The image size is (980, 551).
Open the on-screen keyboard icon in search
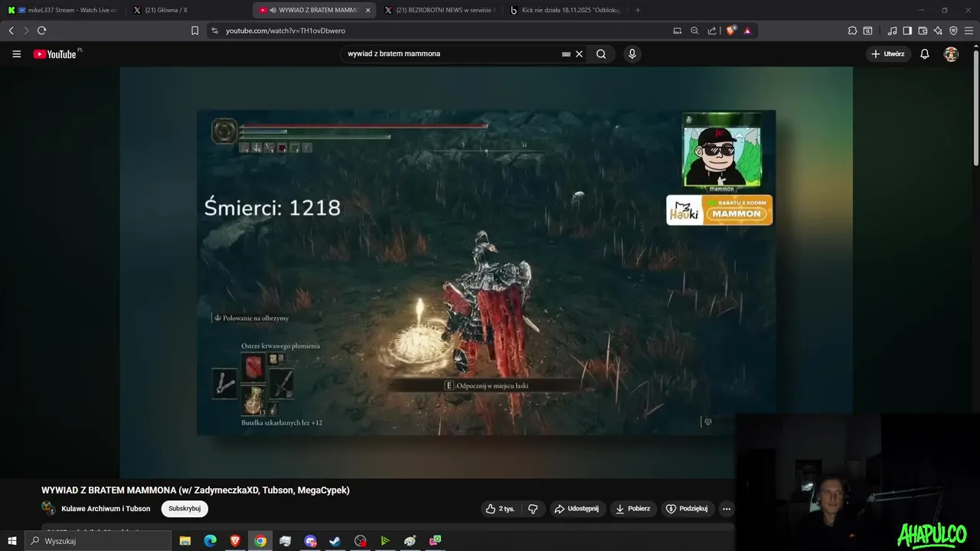coord(566,54)
